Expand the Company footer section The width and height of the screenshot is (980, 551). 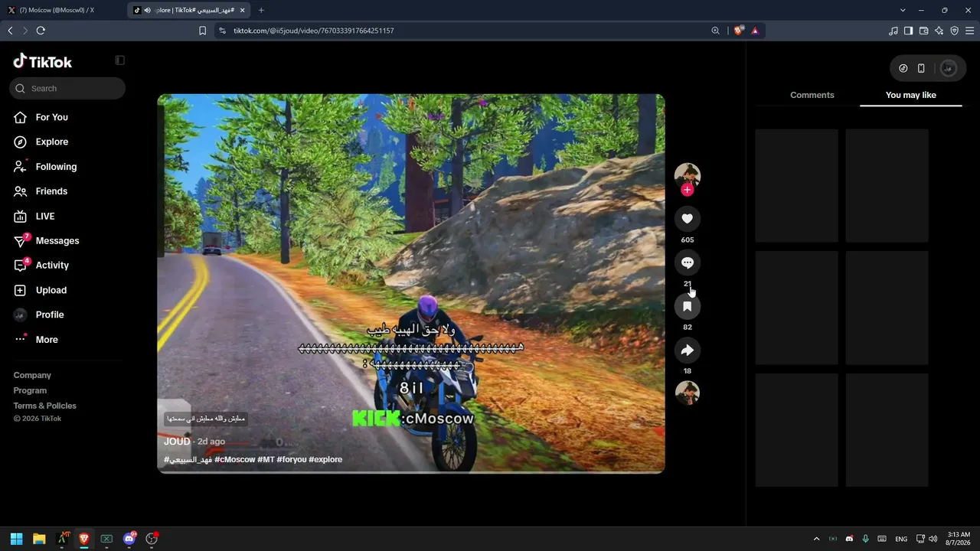(x=32, y=375)
